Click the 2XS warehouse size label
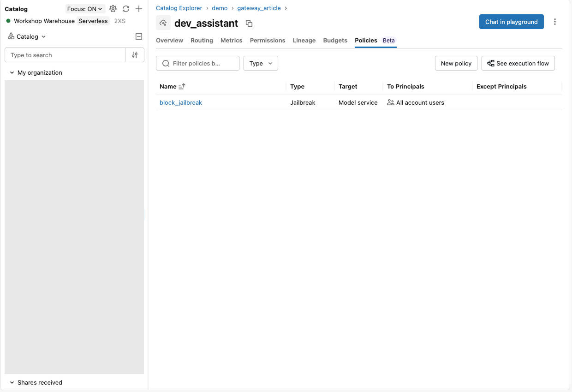 [120, 21]
